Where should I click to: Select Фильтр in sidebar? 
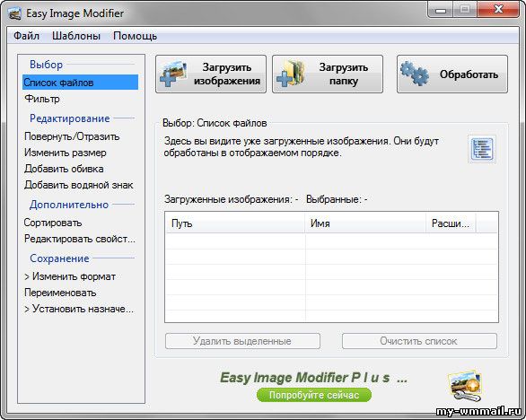tap(42, 99)
